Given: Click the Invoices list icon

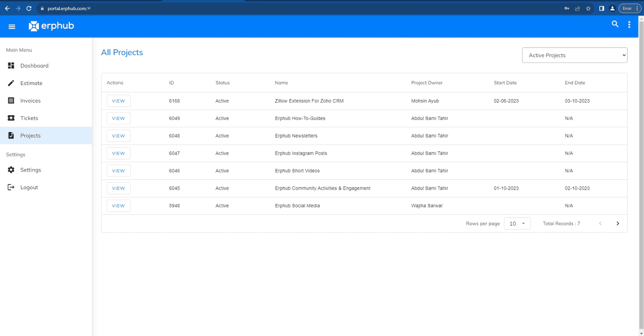Looking at the screenshot, I should 11,101.
